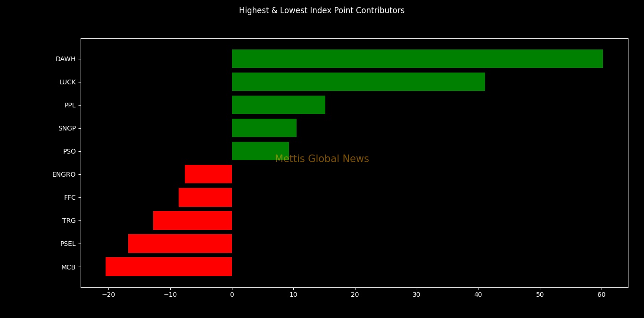The width and height of the screenshot is (644, 318).
Task: Click the FFC red bar
Action: (205, 197)
